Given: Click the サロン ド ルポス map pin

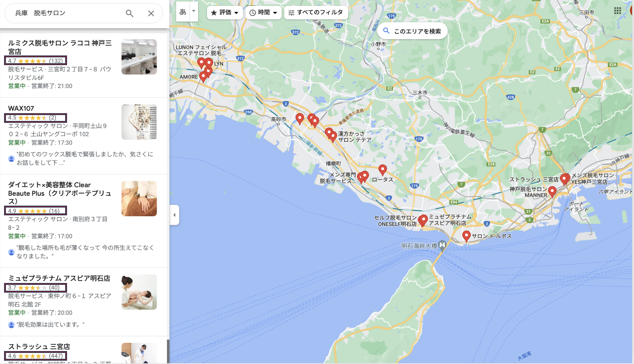Looking at the screenshot, I should point(466,236).
